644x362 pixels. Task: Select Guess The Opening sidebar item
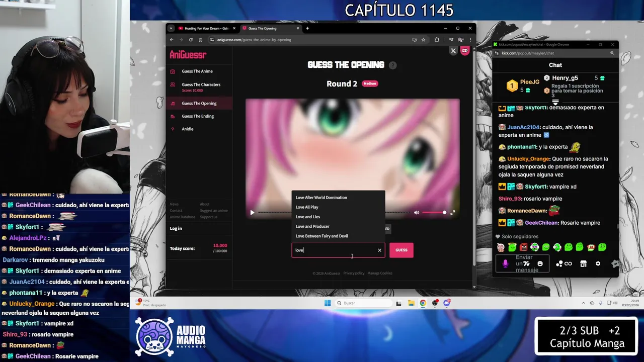click(x=199, y=104)
